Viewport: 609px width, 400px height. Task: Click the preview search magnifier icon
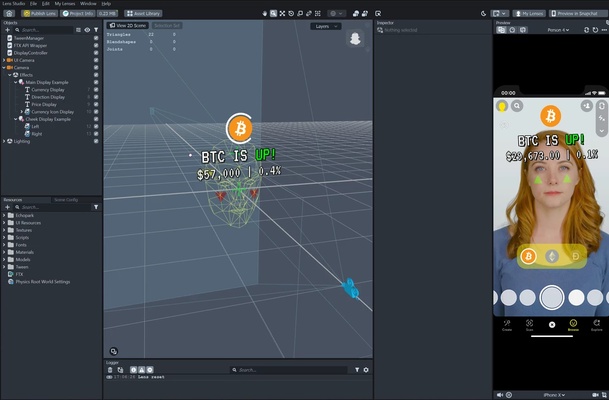[x=517, y=106]
